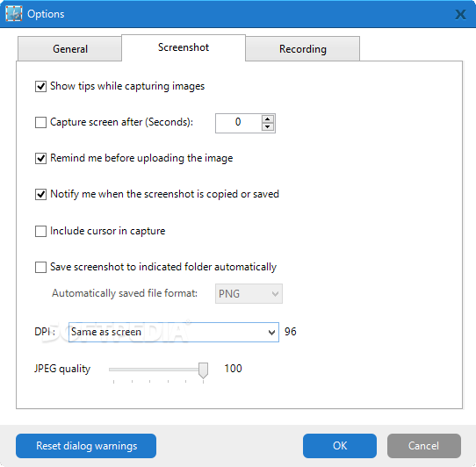The width and height of the screenshot is (476, 467).
Task: Click the JPEG quality value 100
Action: pyautogui.click(x=233, y=369)
